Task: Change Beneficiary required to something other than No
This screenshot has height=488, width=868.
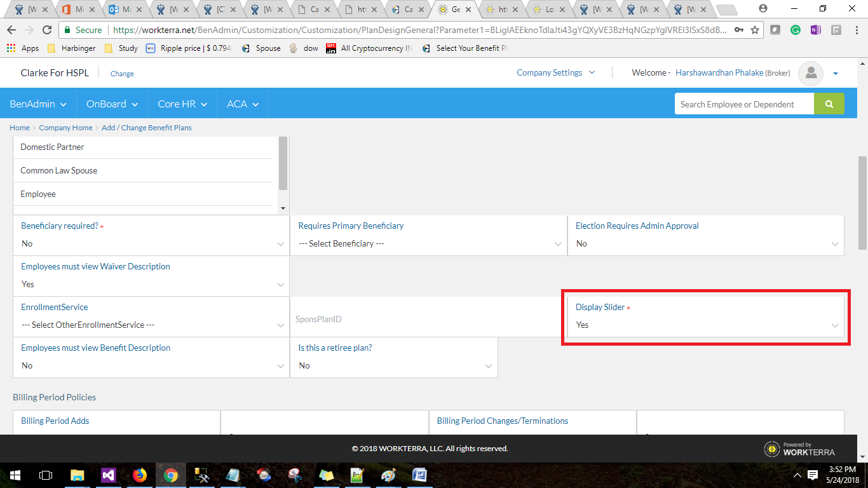Action: (151, 243)
